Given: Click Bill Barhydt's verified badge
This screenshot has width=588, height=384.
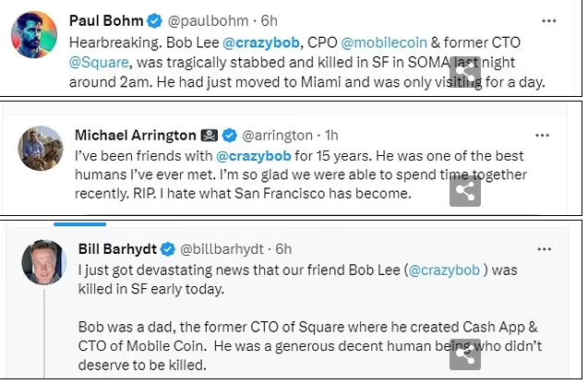Looking at the screenshot, I should coord(169,248).
